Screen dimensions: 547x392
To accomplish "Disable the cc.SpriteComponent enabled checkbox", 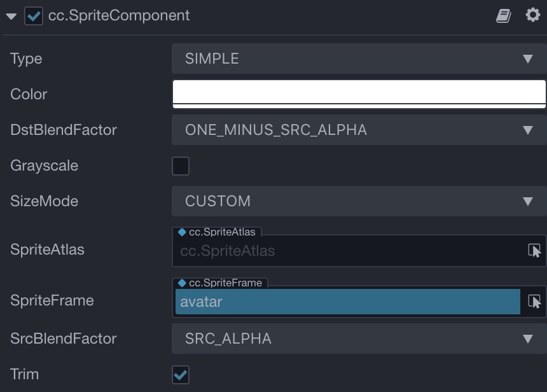I will (33, 16).
